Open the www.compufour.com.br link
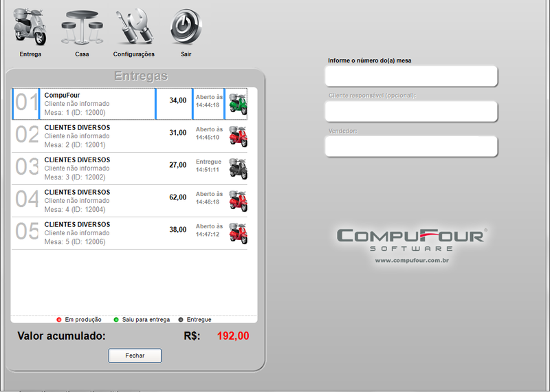Screen dimensions: 550x392 pos(412,261)
